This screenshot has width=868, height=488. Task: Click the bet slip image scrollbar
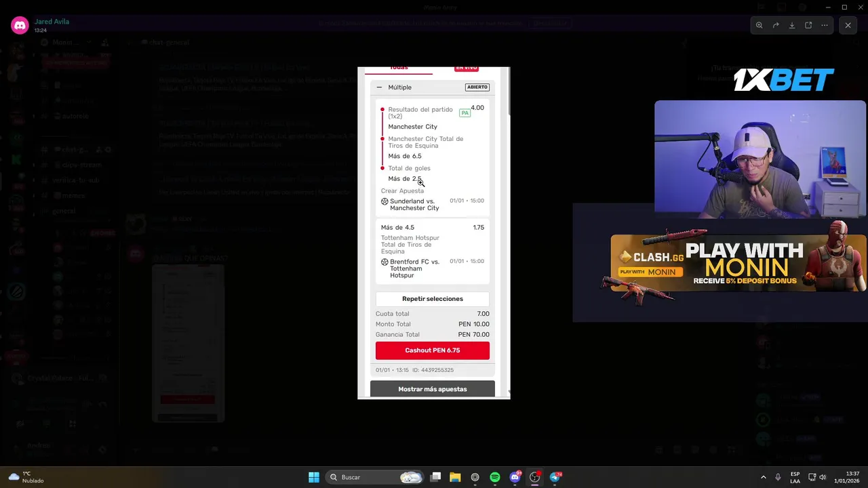tap(508, 91)
